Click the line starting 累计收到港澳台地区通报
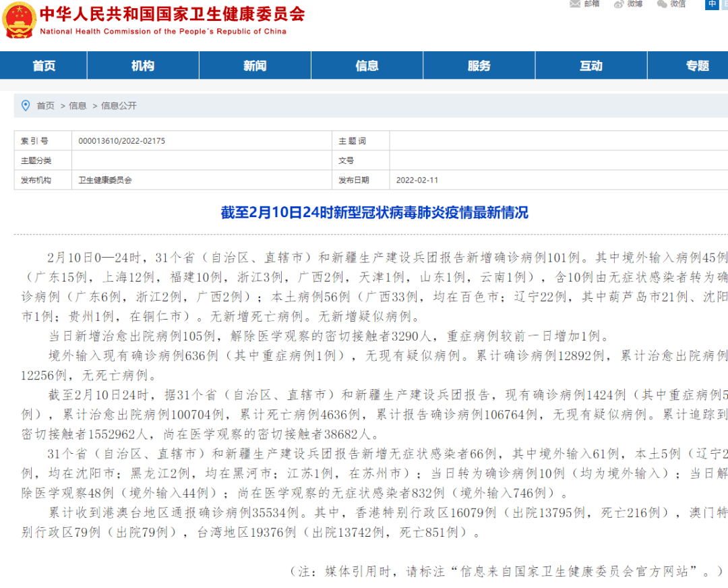This screenshot has height=588, width=728. coord(388,512)
